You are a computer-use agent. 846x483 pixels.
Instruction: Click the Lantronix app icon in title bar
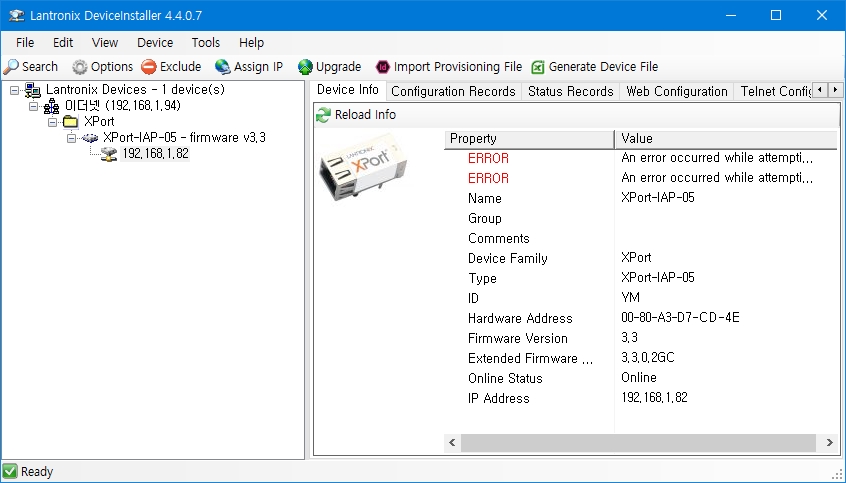tap(17, 15)
